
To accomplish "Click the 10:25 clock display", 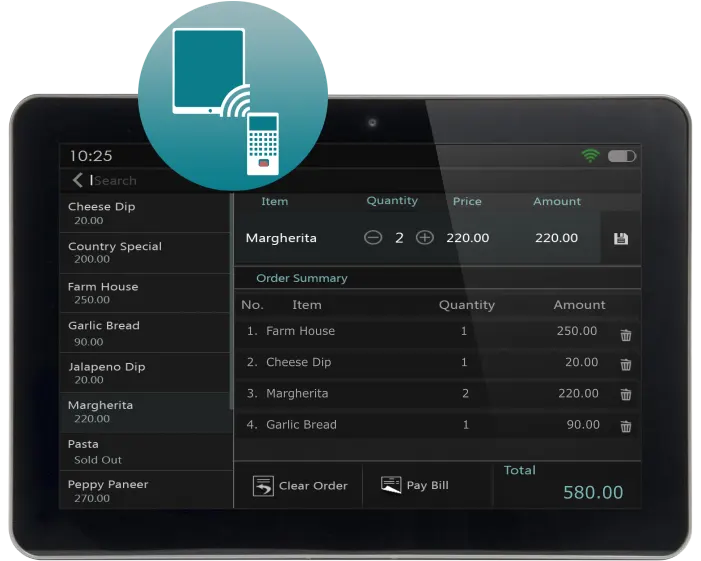I will point(91,156).
